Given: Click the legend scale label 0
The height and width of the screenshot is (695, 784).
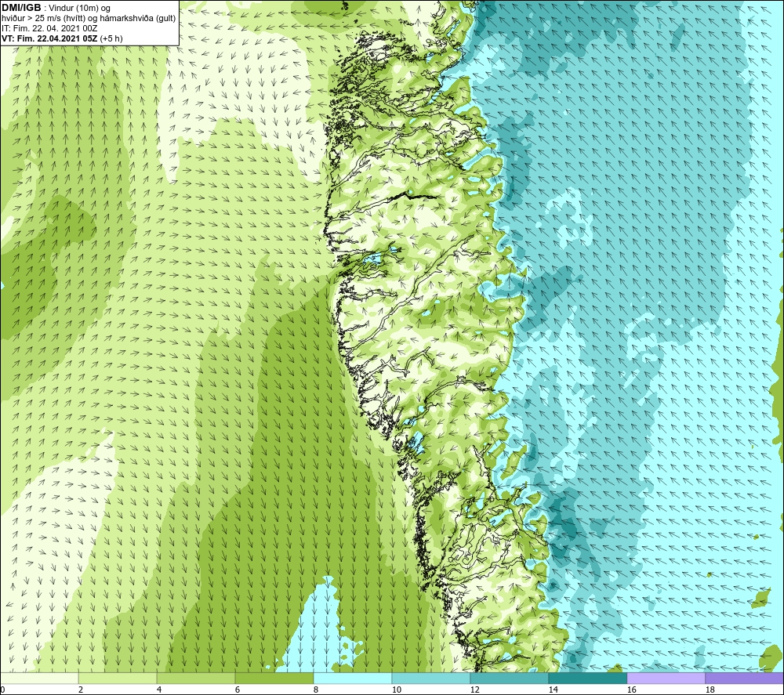Looking at the screenshot, I should [2, 690].
